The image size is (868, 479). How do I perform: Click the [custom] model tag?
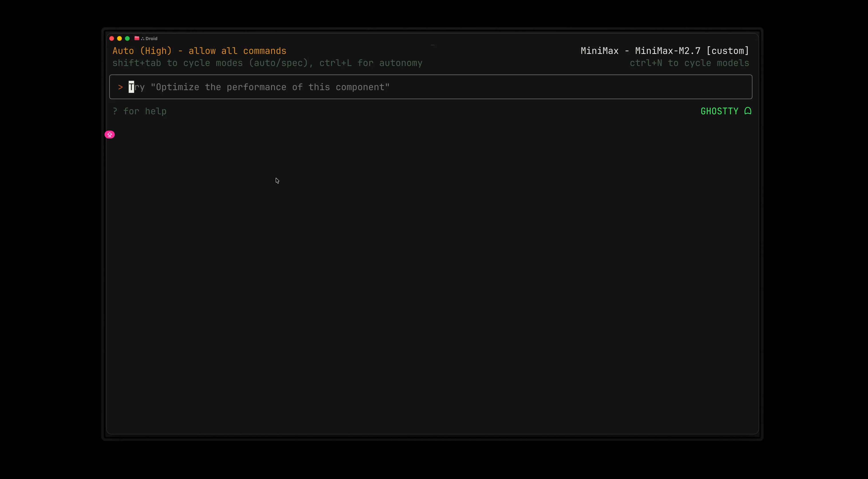click(727, 51)
